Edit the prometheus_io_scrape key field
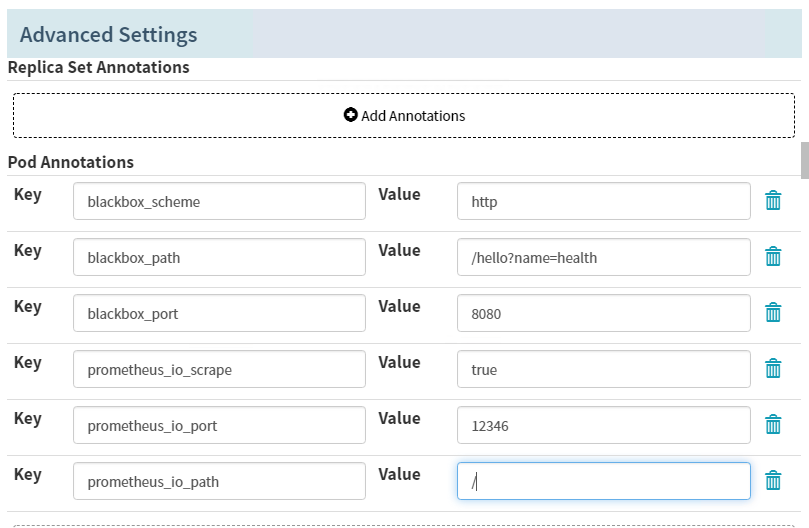 point(219,369)
